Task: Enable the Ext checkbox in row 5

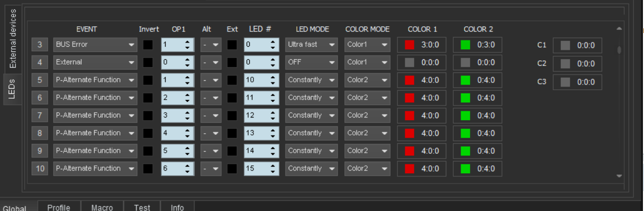Action: click(232, 80)
